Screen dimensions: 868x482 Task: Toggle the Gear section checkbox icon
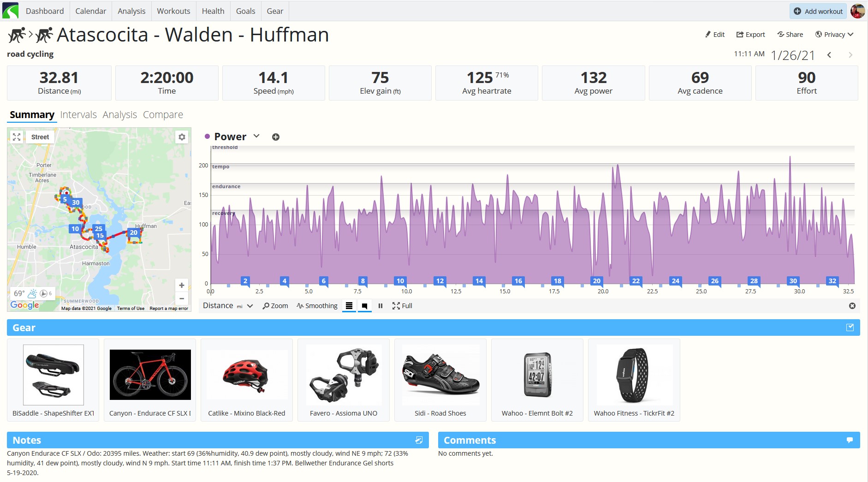point(850,327)
